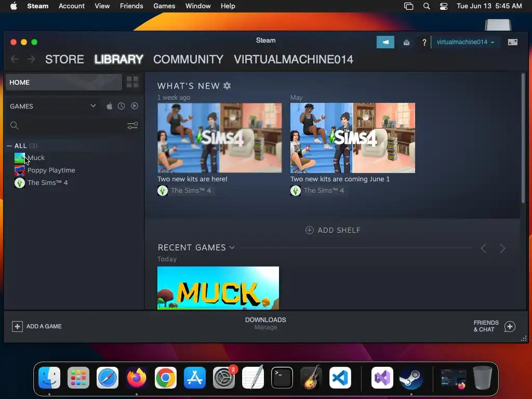Click the Muck game icon in list
532x399 pixels.
click(x=19, y=158)
